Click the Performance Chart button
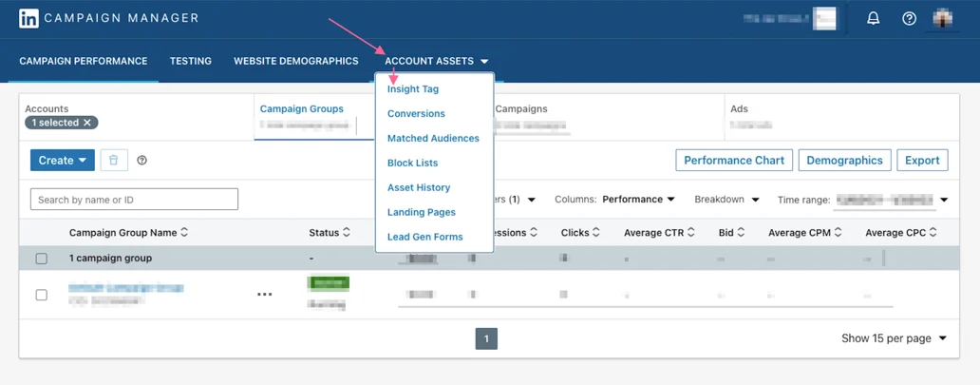This screenshot has width=980, height=385. (734, 161)
